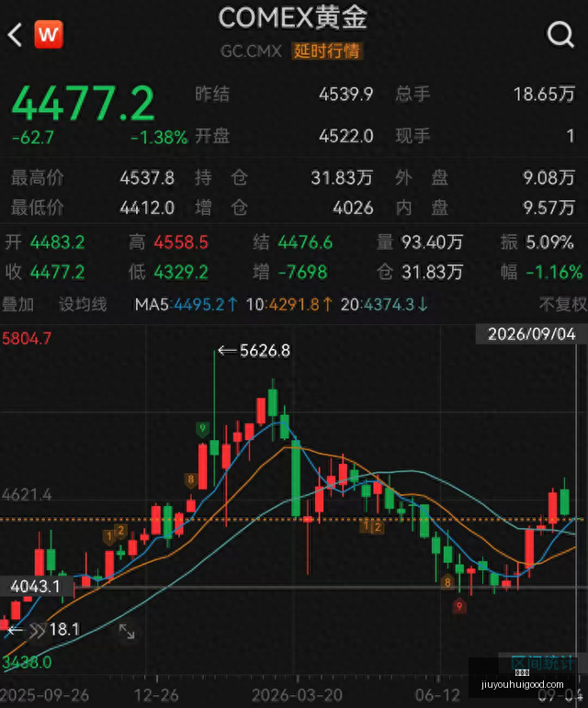
Task: Open the search magnifier icon
Action: pos(560,35)
